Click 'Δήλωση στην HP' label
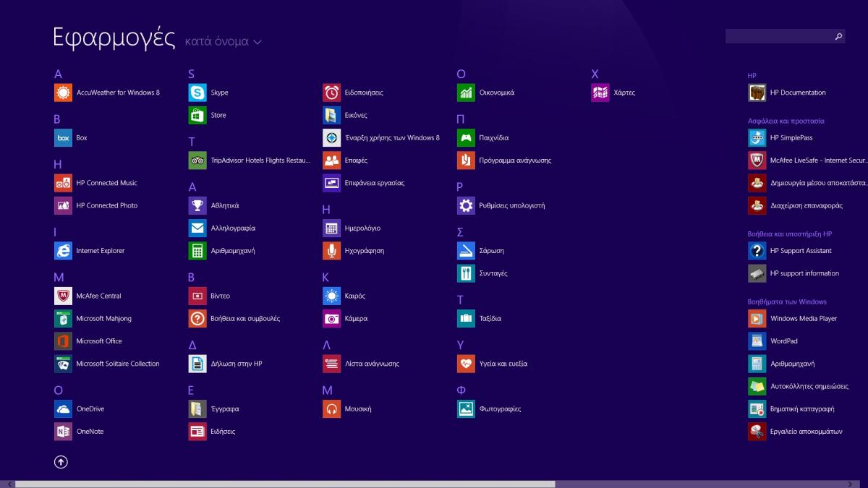Viewport: 868px width, 488px height. [237, 364]
